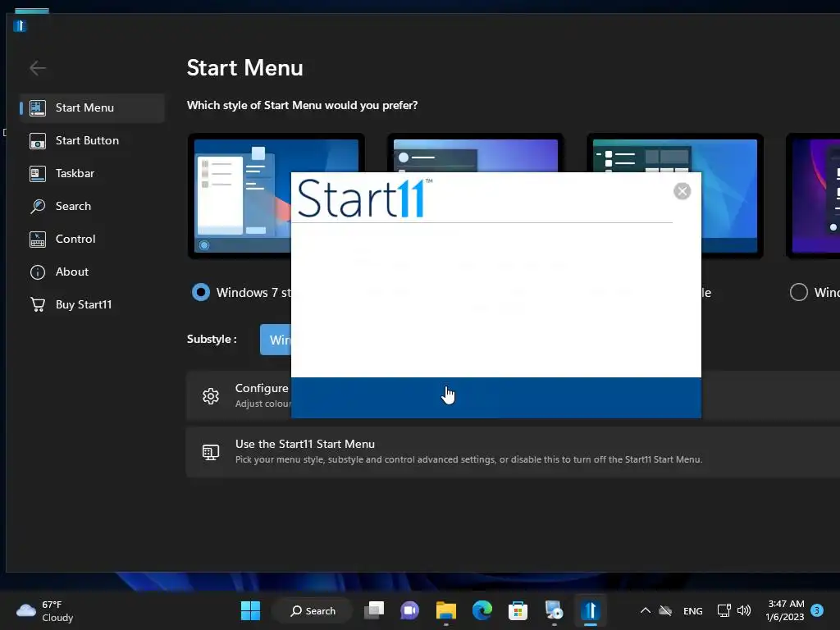840x630 pixels.
Task: Open the Chat app on taskbar
Action: point(410,610)
